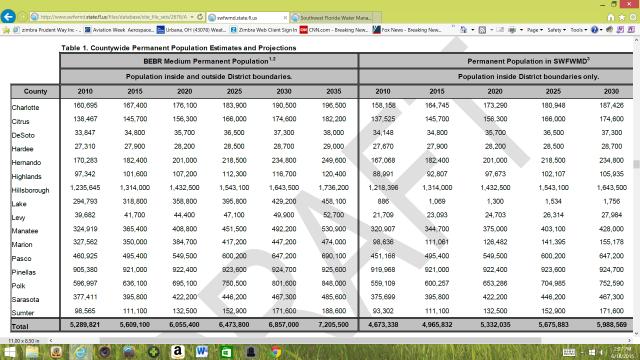640x360 pixels.
Task: Click Permanent Population in SWFWMD header
Action: point(528,61)
